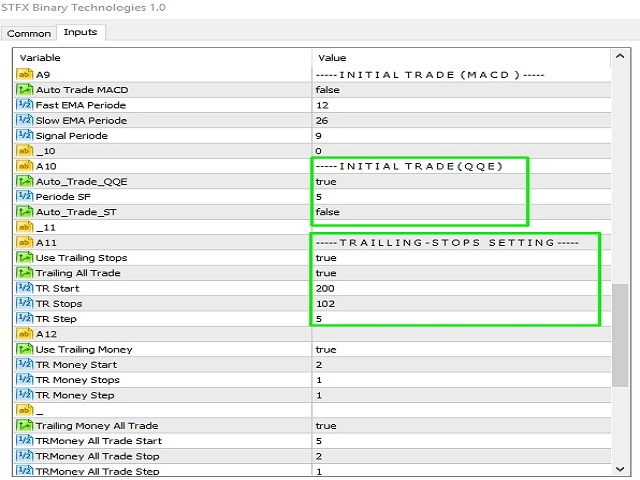This screenshot has height=480, width=640.
Task: Click the boolean icon beside Trailing All Trade
Action: coord(24,273)
